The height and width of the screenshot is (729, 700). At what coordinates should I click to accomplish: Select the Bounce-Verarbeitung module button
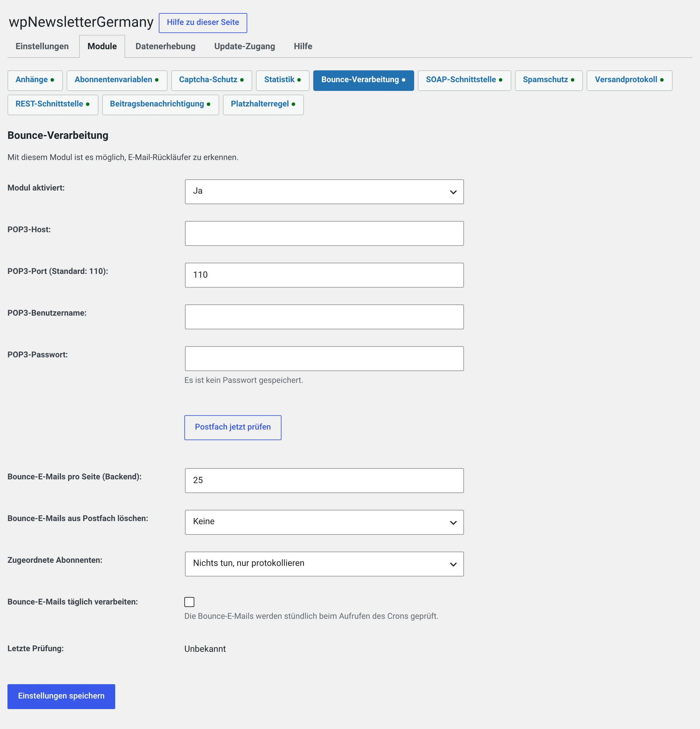click(363, 80)
